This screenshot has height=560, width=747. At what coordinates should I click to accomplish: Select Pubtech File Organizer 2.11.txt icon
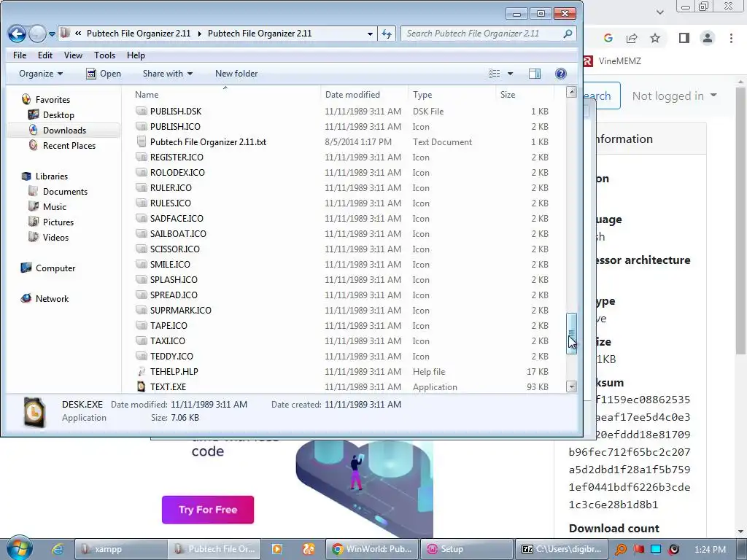(141, 141)
